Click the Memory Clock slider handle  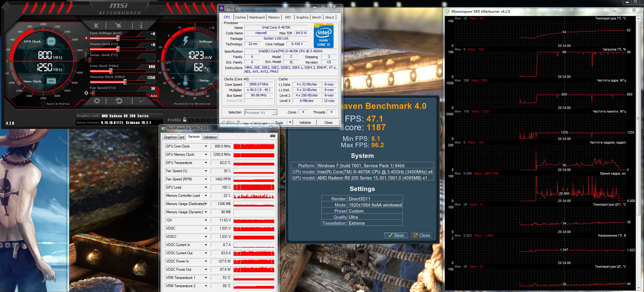pyautogui.click(x=125, y=82)
